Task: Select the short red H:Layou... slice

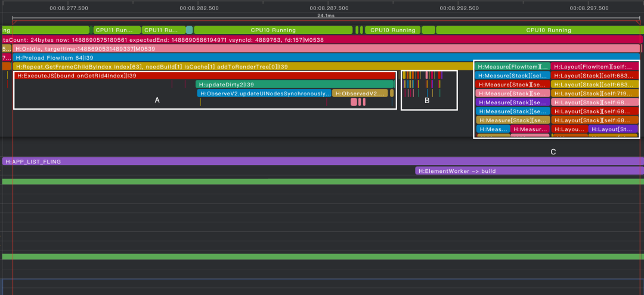Action: click(569, 129)
